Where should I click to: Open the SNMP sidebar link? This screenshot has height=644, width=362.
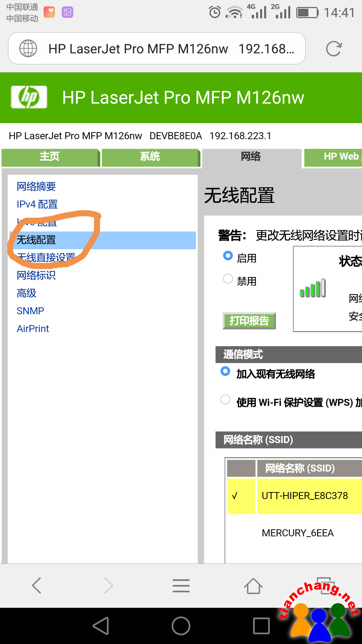point(31,311)
